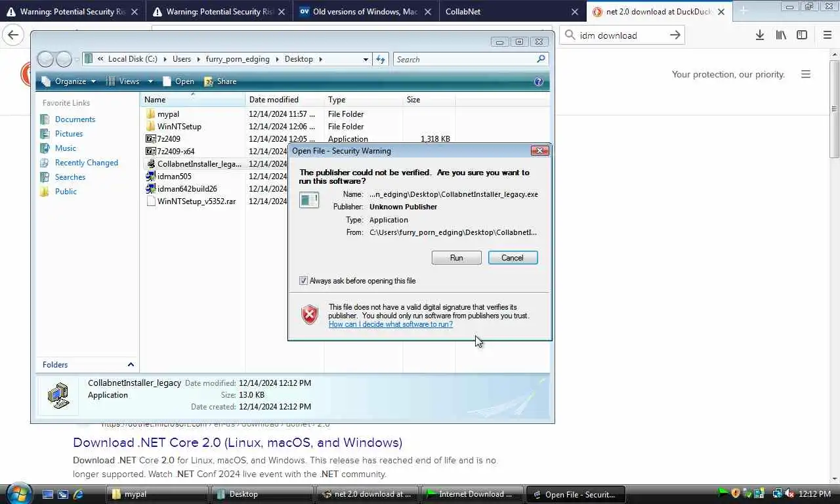Image resolution: width=840 pixels, height=504 pixels.
Task: Open the Organize menu
Action: [x=68, y=81]
